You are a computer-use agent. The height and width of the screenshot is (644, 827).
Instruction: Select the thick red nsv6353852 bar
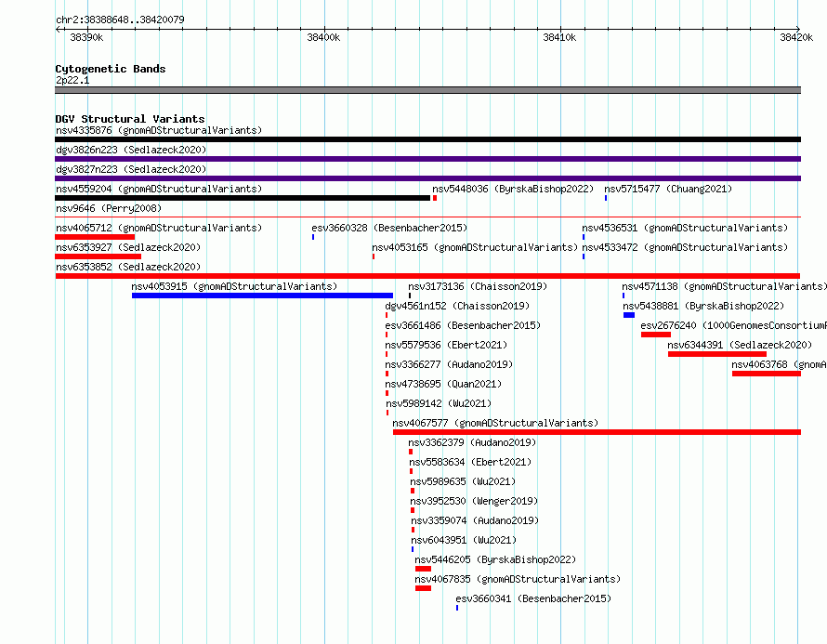[x=427, y=276]
